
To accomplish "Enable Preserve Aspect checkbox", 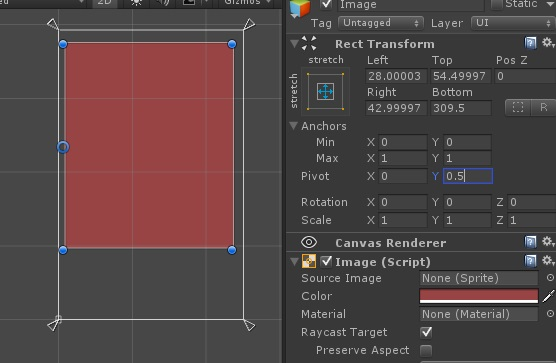I will 426,351.
